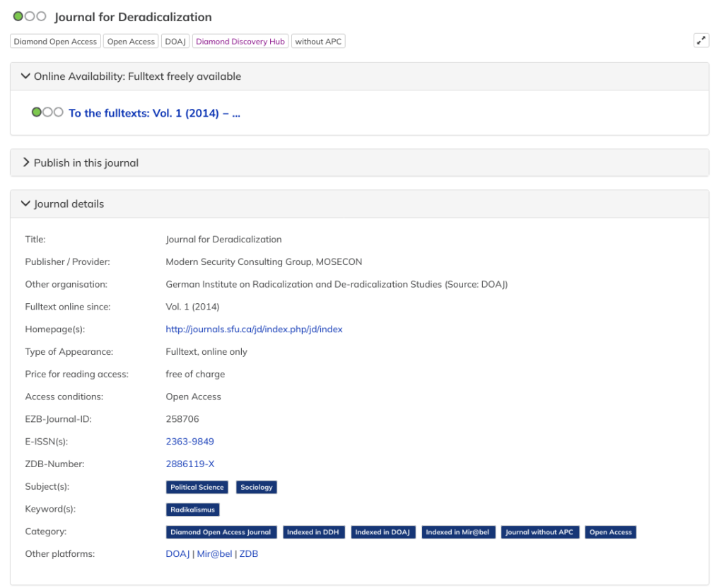Viewport: 724px width, 588px height.
Task: Select the Sociology subject tag
Action: (x=256, y=487)
